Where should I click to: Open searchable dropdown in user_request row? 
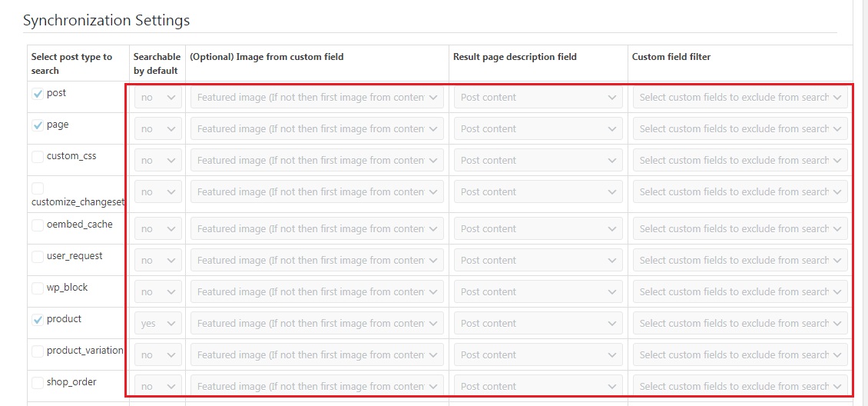(x=158, y=261)
